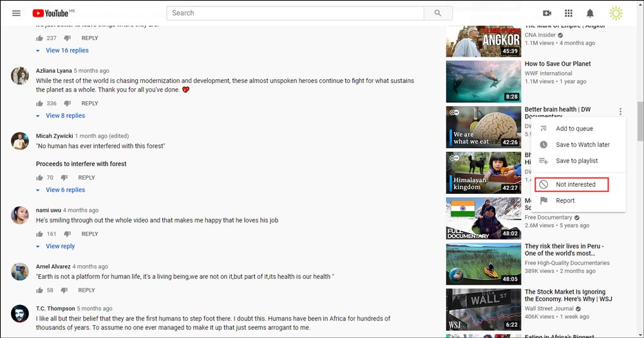Open The Stock Market Is Ignoring title
This screenshot has height=338, width=644.
coord(568,296)
